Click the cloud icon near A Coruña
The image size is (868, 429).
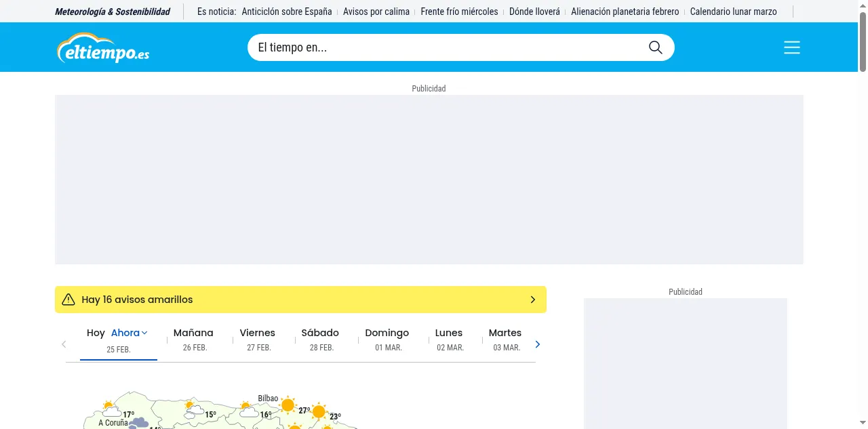tap(138, 424)
